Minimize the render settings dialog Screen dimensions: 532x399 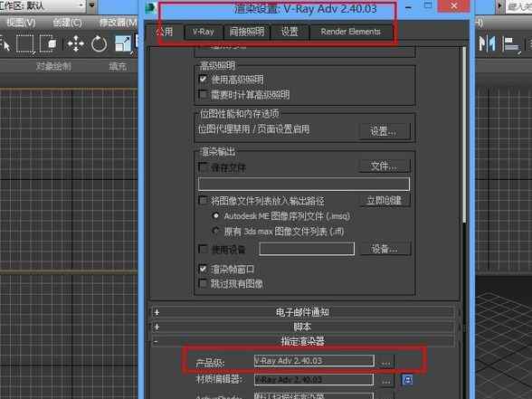click(409, 7)
